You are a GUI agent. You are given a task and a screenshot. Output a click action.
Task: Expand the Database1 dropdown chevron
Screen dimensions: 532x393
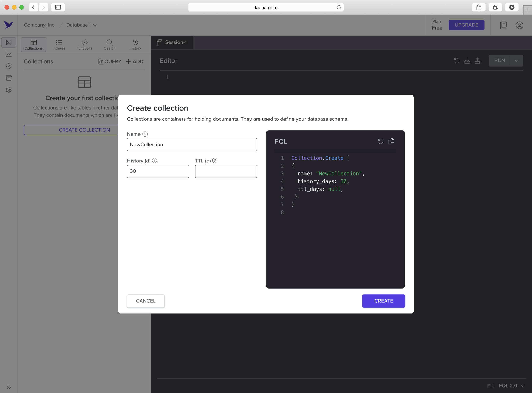95,25
